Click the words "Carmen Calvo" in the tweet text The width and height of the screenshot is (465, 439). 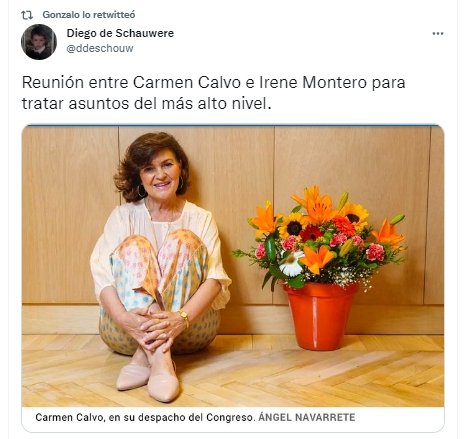187,83
